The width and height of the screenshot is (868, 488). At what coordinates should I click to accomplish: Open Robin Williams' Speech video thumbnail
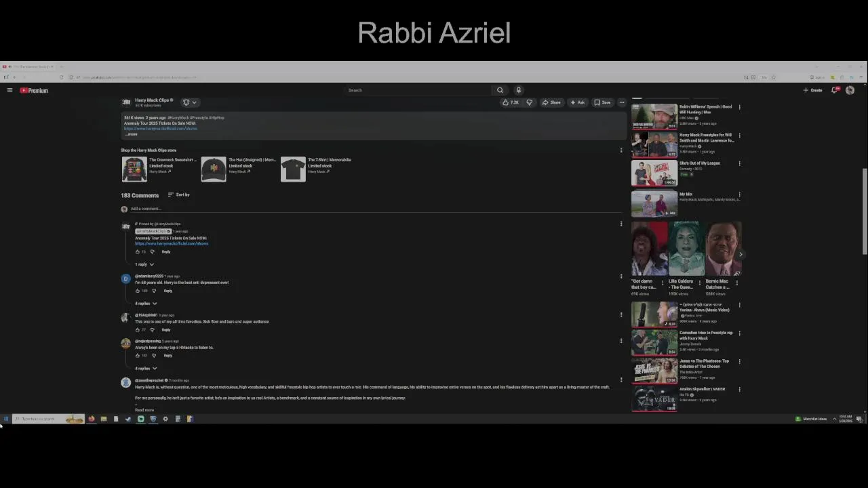click(654, 116)
